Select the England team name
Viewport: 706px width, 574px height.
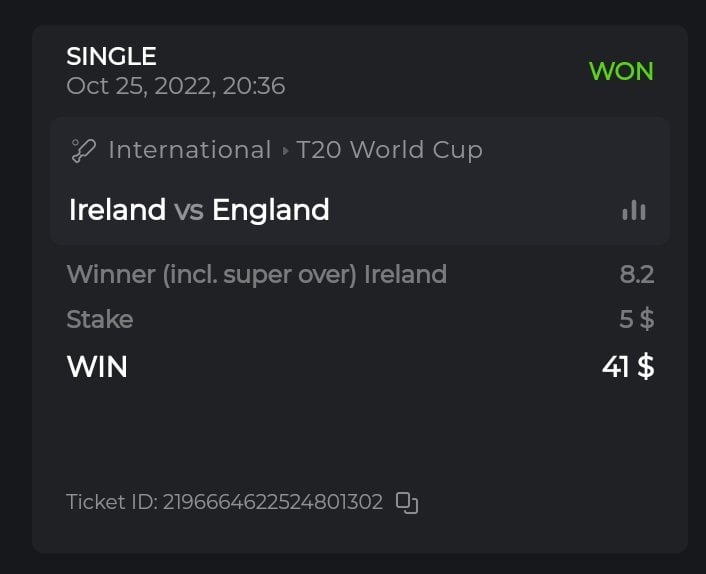(270, 210)
